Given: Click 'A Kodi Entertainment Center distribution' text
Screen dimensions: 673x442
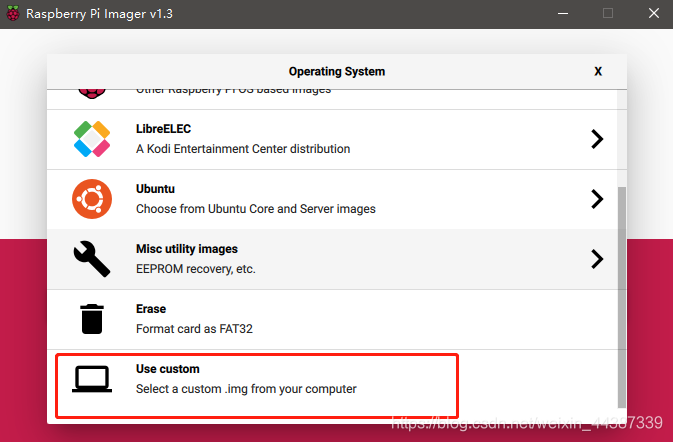Looking at the screenshot, I should [243, 149].
